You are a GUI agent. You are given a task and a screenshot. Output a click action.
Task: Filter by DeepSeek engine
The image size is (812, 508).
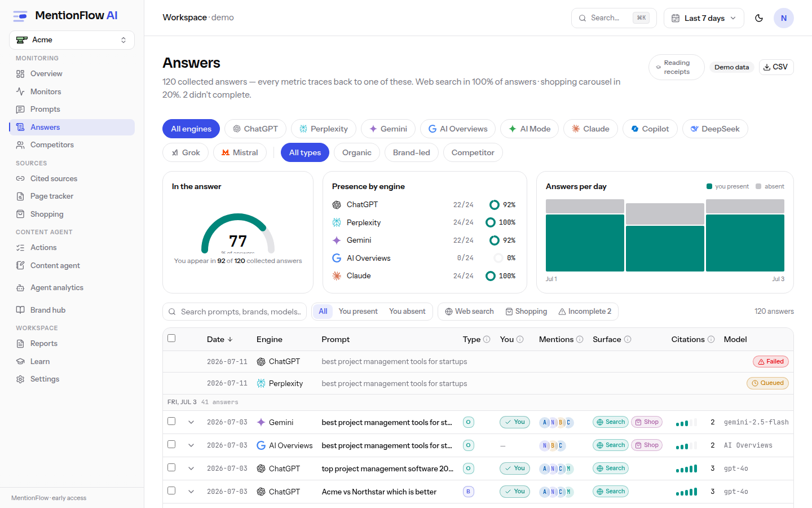pos(715,129)
